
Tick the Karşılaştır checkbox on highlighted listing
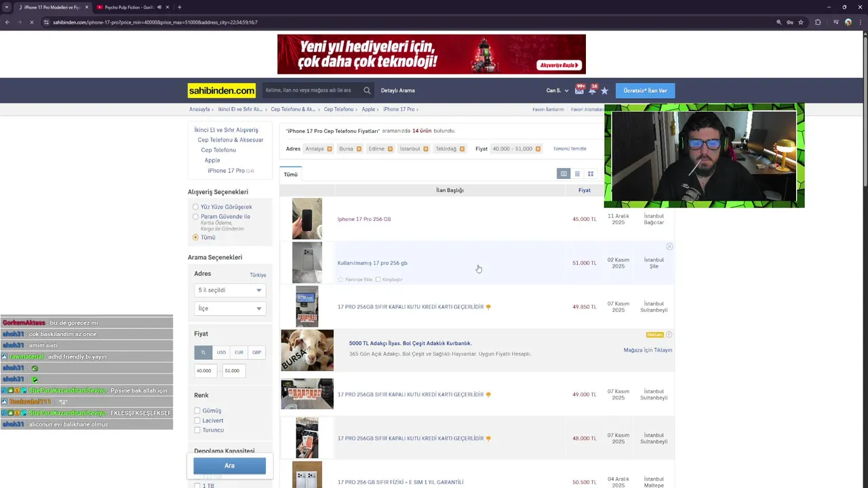click(x=378, y=279)
